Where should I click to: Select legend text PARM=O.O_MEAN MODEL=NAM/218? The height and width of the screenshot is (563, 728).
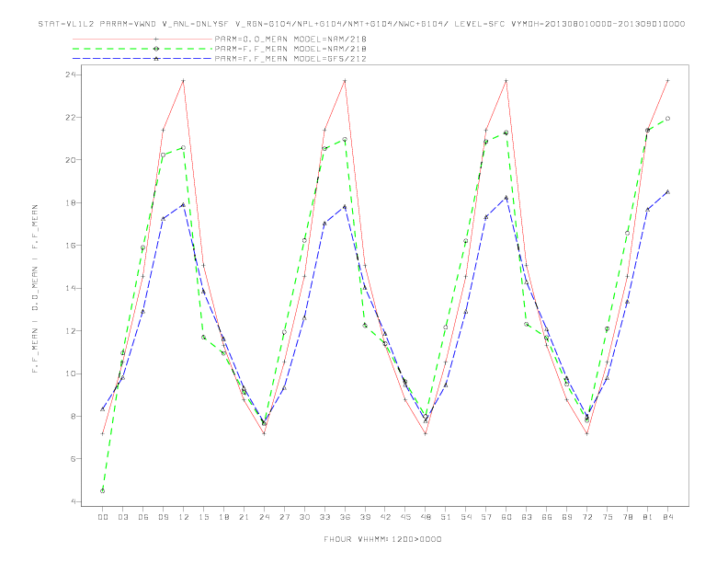[x=290, y=39]
